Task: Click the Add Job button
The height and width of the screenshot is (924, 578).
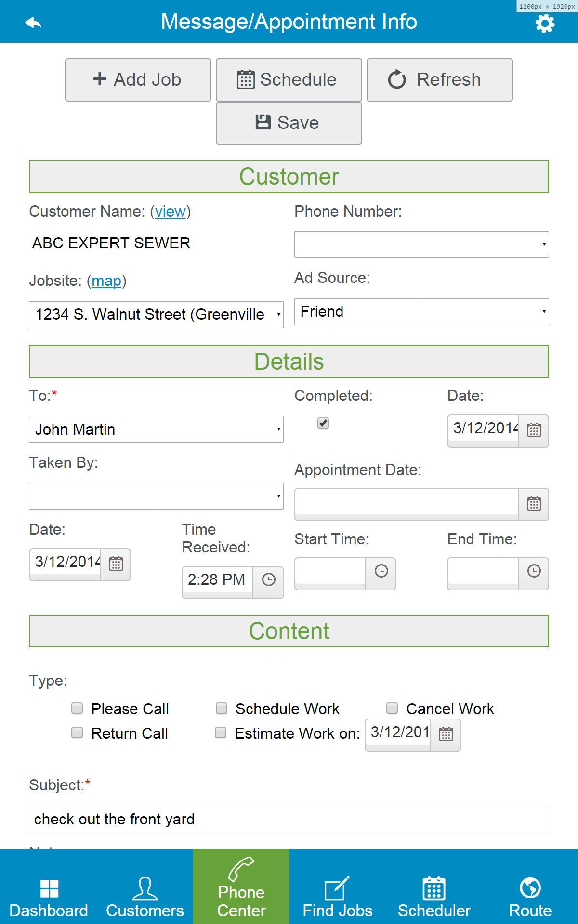Action: click(x=138, y=80)
